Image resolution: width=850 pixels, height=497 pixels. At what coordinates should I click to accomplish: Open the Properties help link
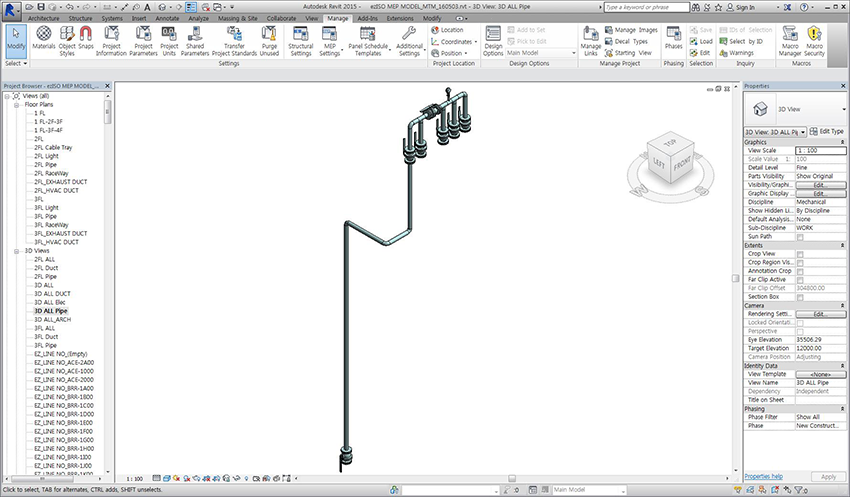764,476
